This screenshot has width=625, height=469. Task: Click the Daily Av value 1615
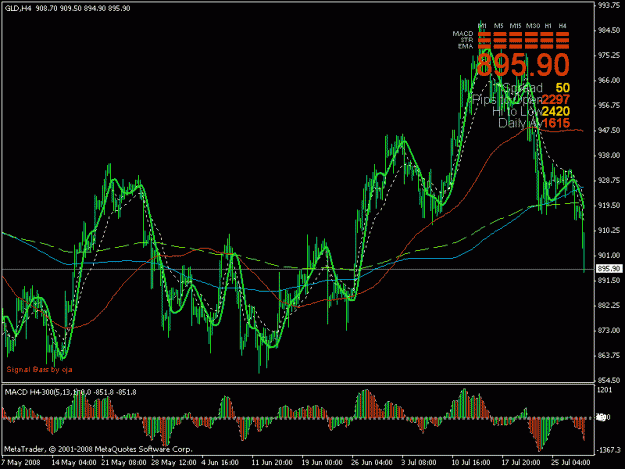(556, 123)
